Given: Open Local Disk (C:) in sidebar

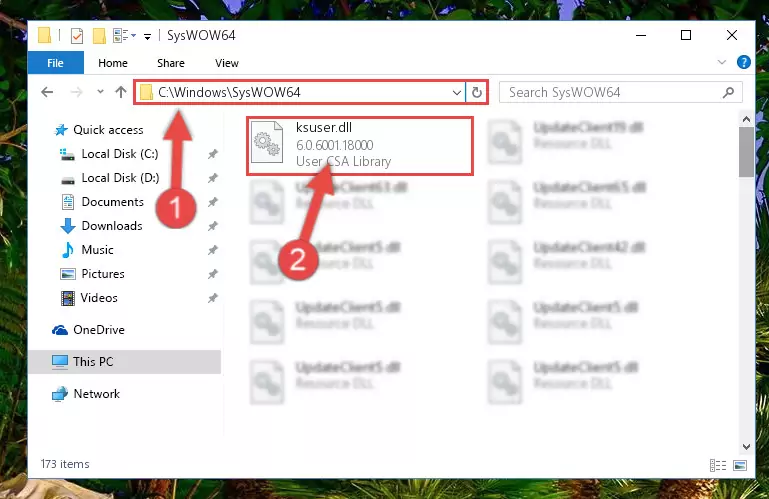Looking at the screenshot, I should point(109,154).
